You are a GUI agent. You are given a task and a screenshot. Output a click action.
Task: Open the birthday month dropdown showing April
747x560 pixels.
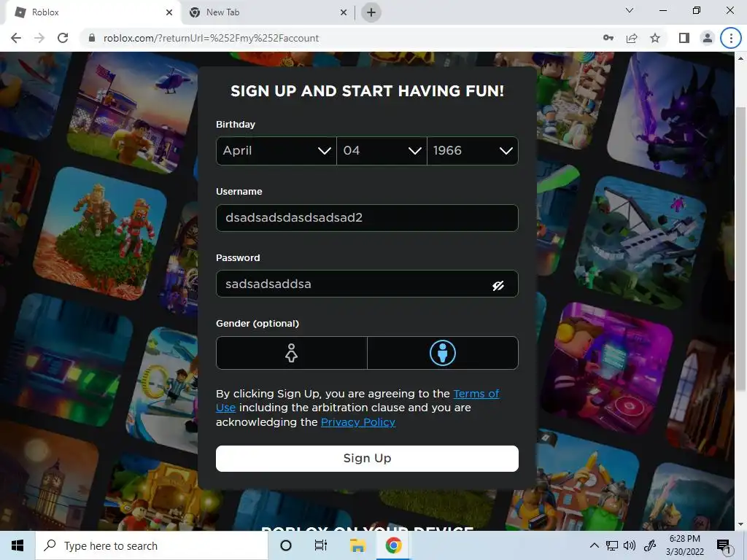click(x=276, y=151)
